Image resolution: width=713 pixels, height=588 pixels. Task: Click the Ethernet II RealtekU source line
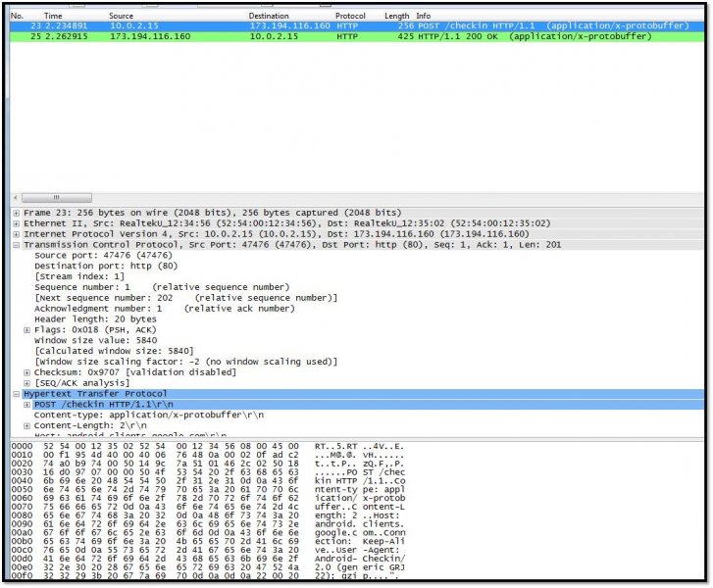pyautogui.click(x=287, y=223)
